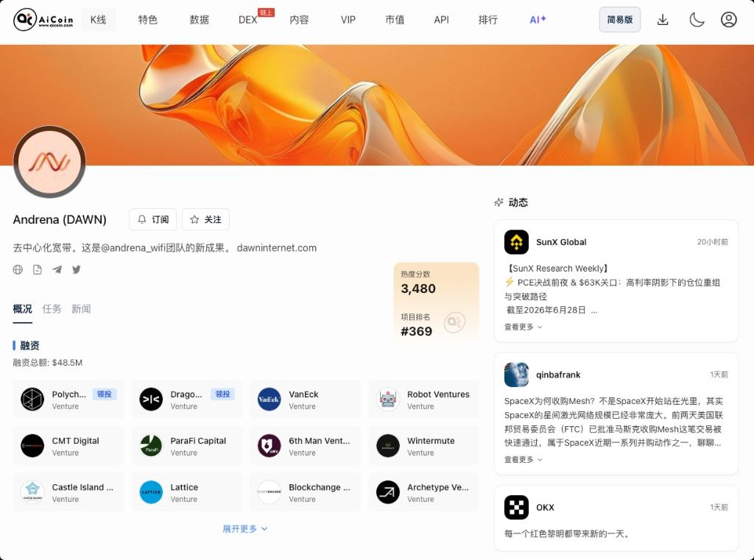Expand qinbafrank post 查看更多

pyautogui.click(x=524, y=459)
